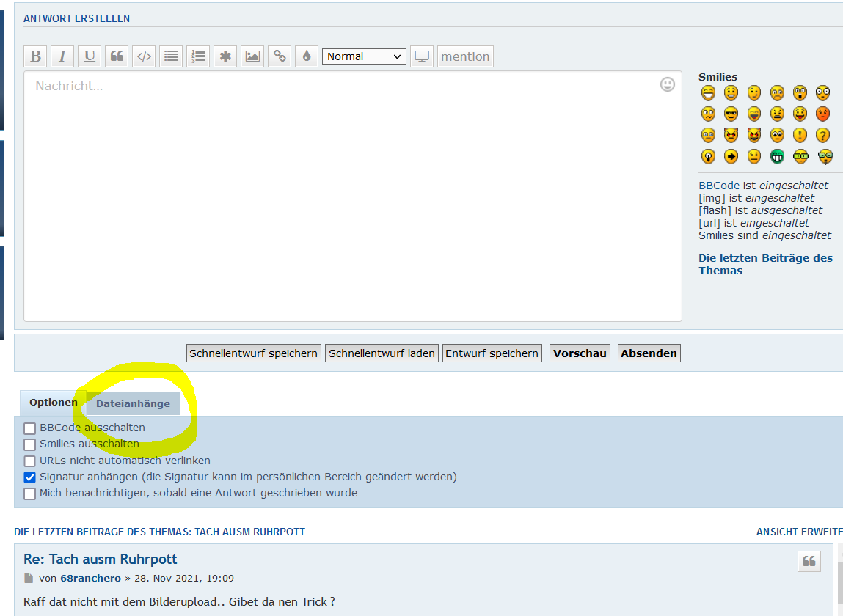
Task: Open the BBCode help link
Action: (719, 186)
